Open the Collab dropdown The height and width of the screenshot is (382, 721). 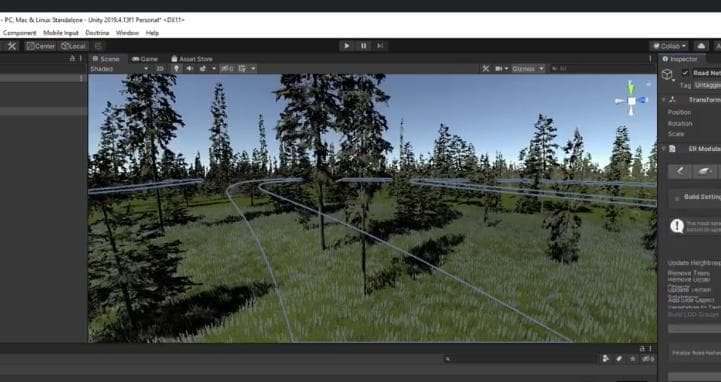[x=669, y=46]
